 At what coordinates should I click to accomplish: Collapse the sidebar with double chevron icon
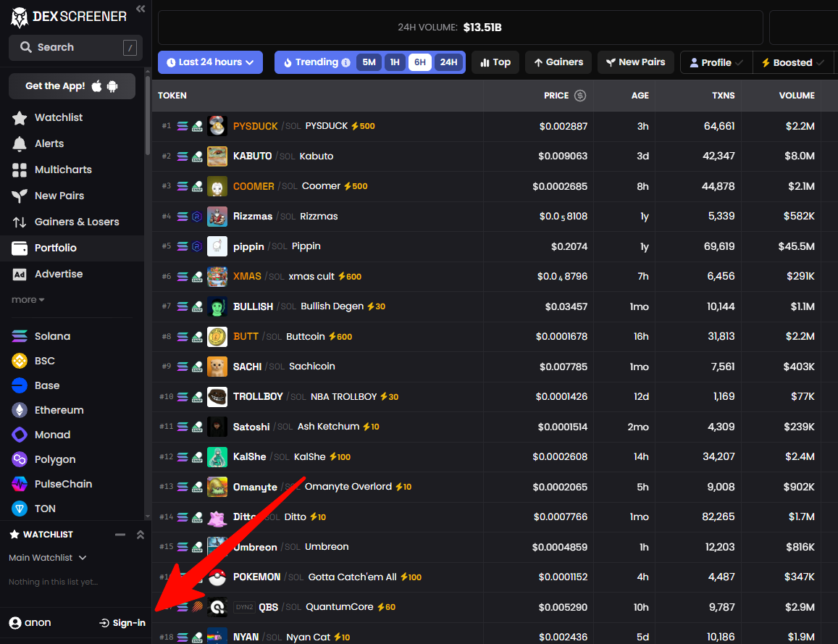click(141, 9)
